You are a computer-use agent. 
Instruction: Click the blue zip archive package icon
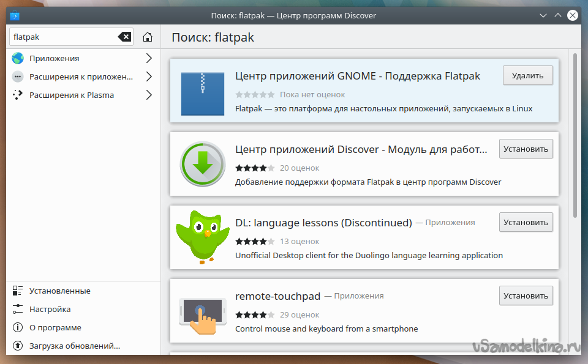click(203, 94)
